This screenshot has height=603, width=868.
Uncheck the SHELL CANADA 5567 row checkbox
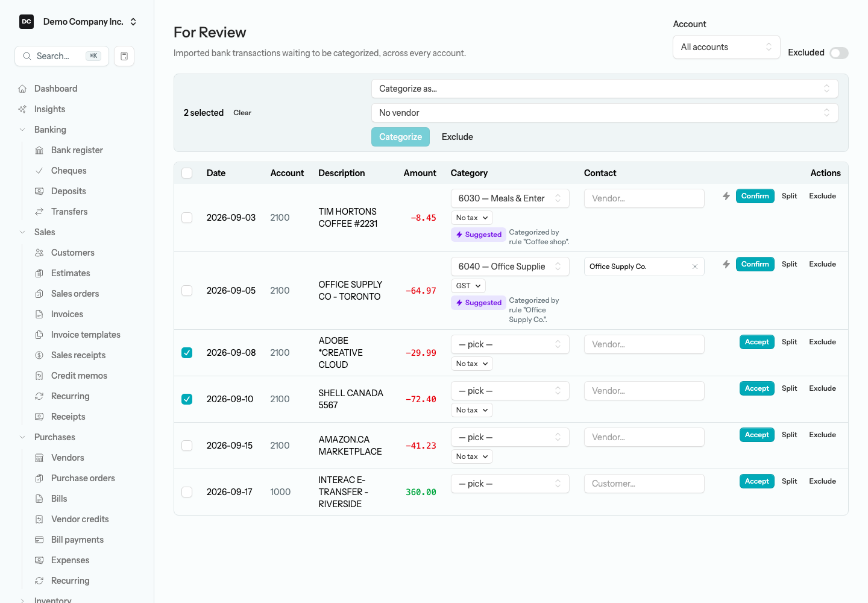pos(187,399)
